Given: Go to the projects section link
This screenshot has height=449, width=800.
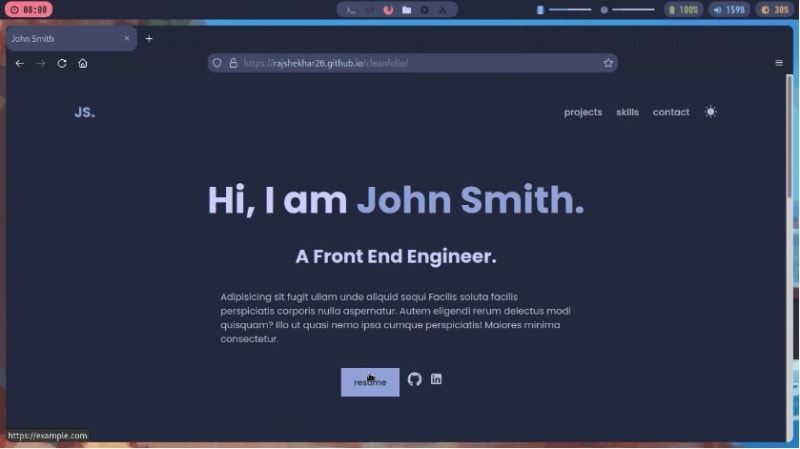Looking at the screenshot, I should (583, 112).
